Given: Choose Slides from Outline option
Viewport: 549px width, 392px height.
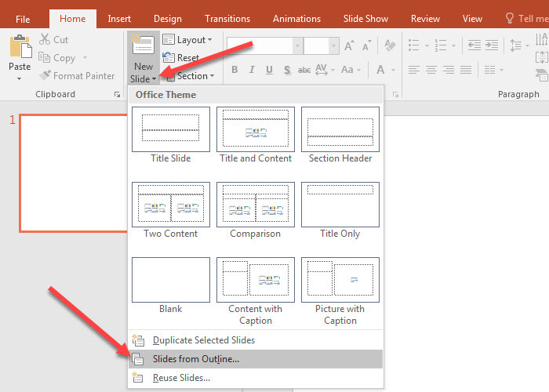Looking at the screenshot, I should point(256,359).
